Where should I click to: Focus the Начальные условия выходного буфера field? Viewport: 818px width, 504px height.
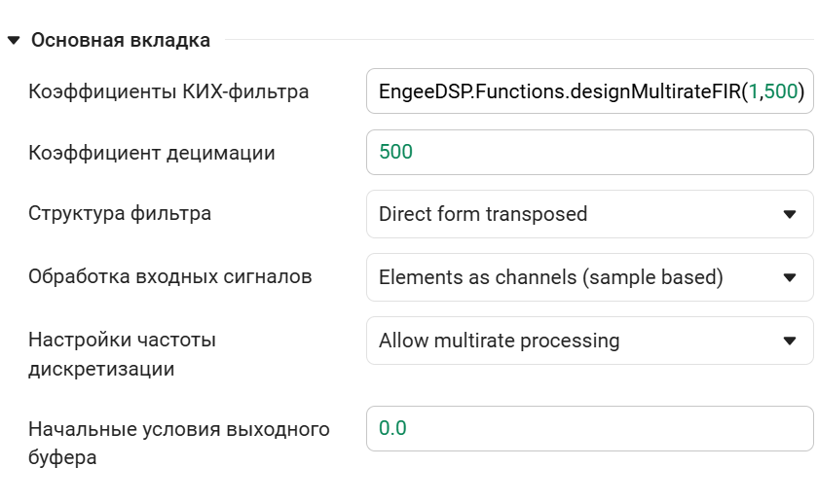(x=588, y=428)
